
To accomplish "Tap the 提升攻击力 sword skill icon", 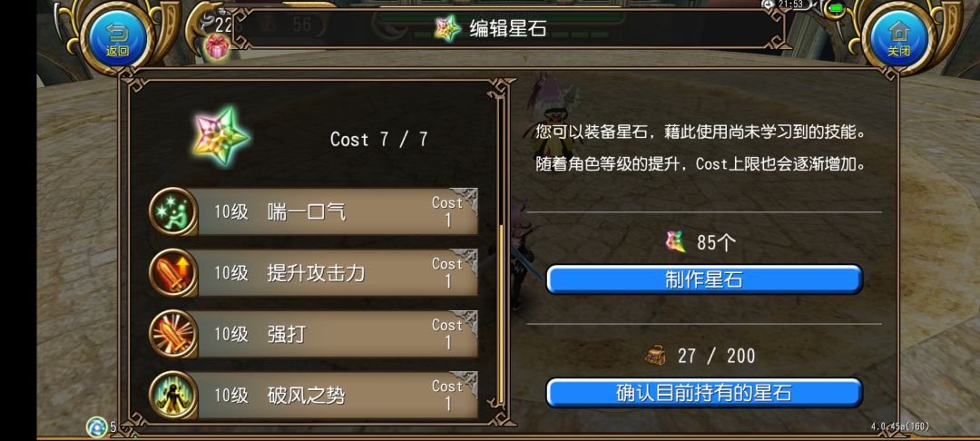I will coord(173,273).
